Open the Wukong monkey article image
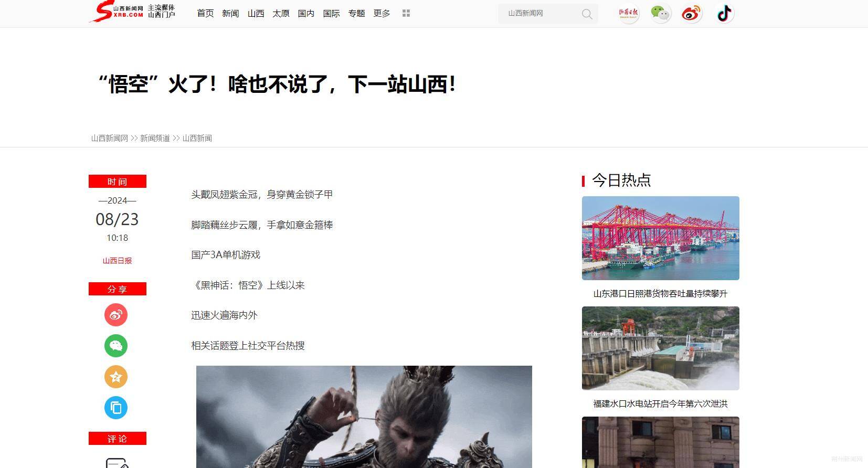The height and width of the screenshot is (468, 868). (364, 417)
